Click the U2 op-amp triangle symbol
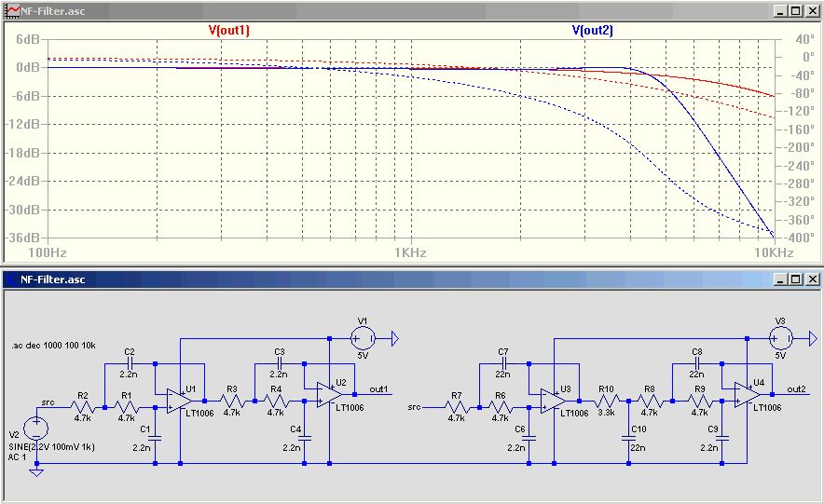Viewport: 824px width, 504px height. pyautogui.click(x=329, y=395)
